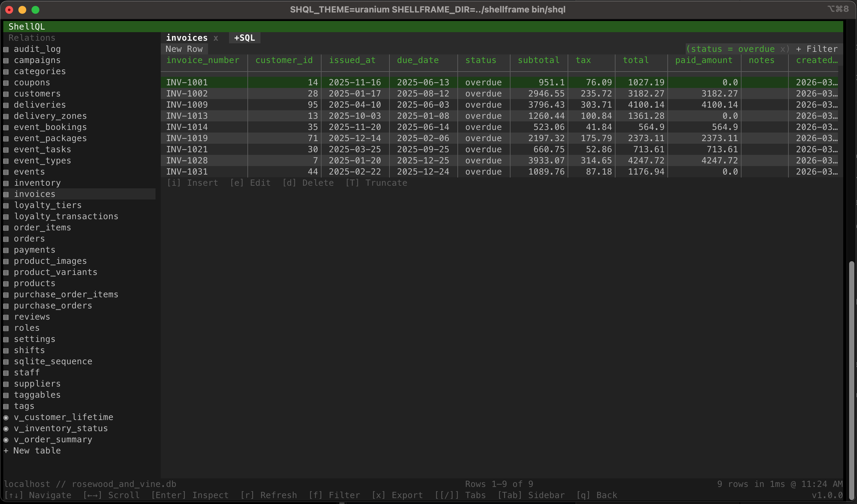Image resolution: width=857 pixels, height=504 pixels.
Task: Switch to the invoices tab
Action: click(x=187, y=38)
